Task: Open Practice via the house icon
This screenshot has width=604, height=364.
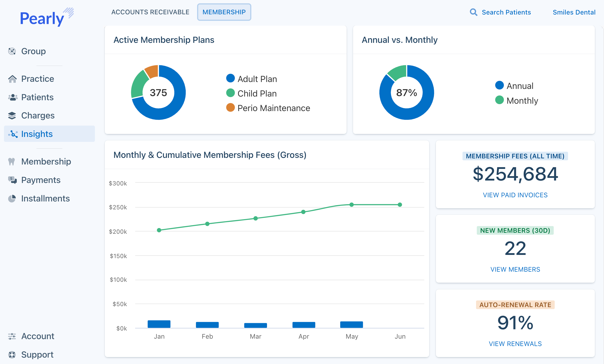Action: tap(12, 79)
